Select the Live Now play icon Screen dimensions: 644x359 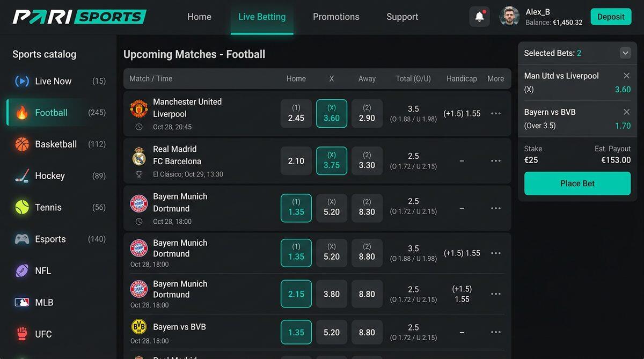click(x=22, y=81)
